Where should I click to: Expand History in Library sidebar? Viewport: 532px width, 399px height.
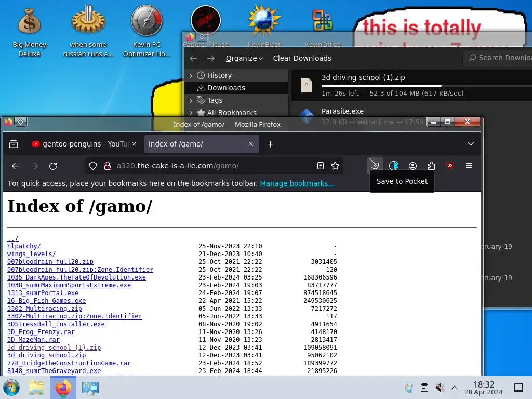coord(191,76)
